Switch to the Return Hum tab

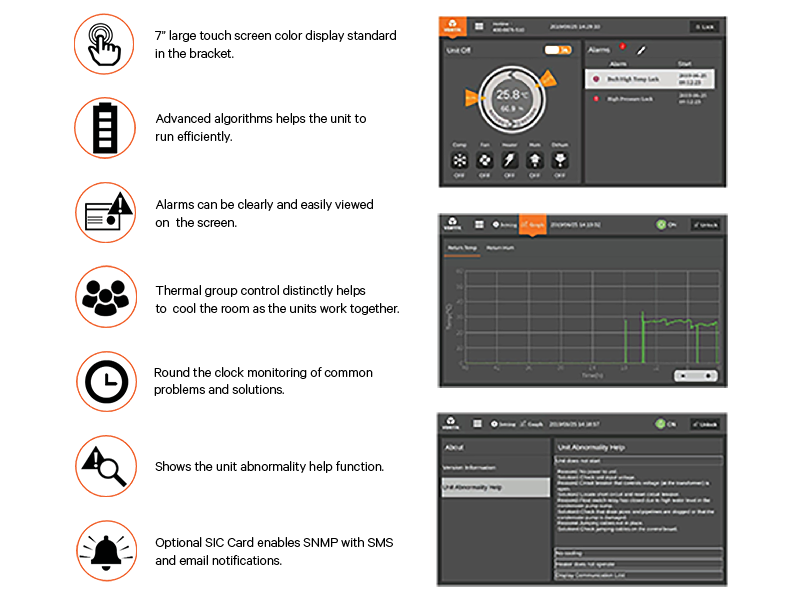point(500,247)
